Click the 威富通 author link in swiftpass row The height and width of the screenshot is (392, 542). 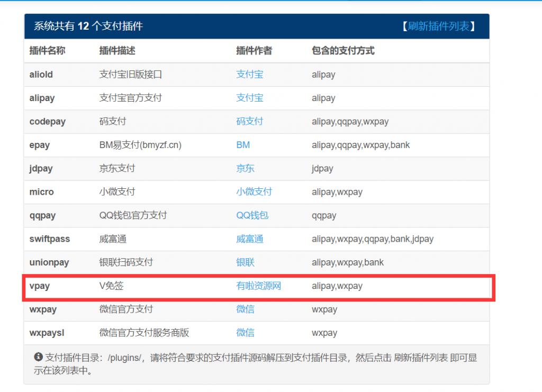point(249,239)
